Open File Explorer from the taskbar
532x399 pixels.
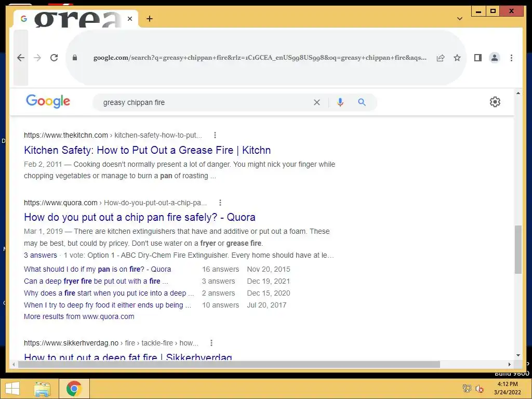pyautogui.click(x=42, y=389)
